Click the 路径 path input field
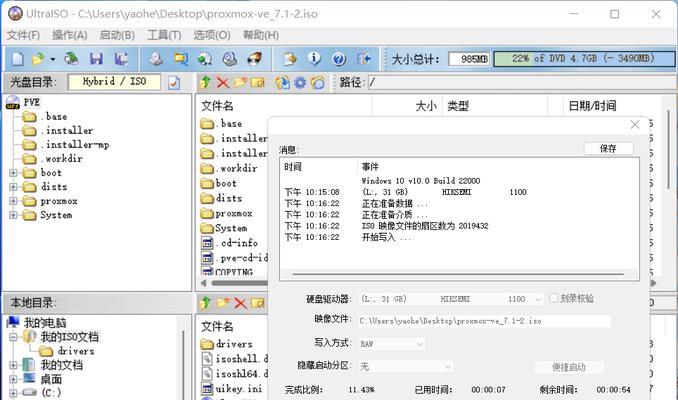 (521, 82)
